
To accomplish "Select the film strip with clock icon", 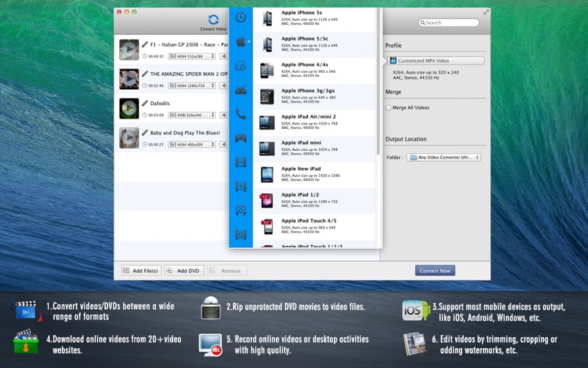I will [x=241, y=186].
